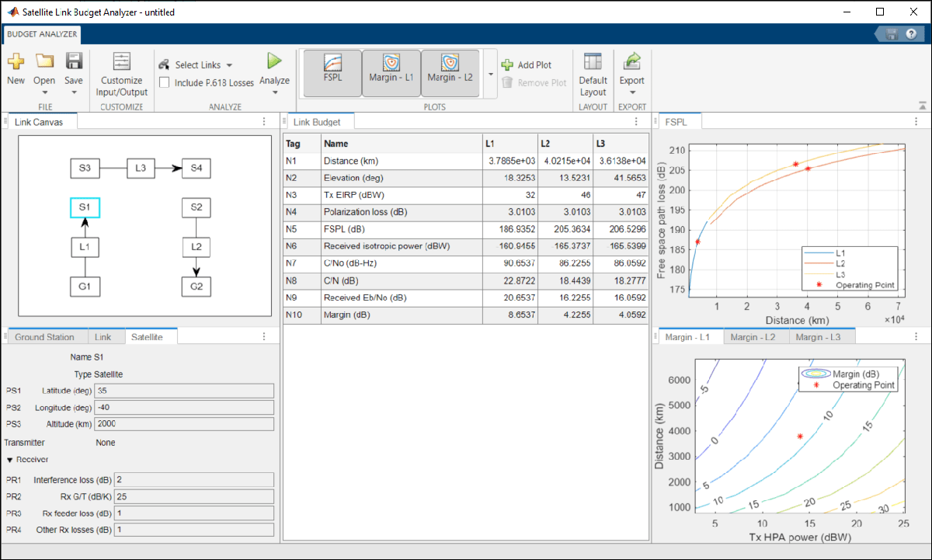Enable Include P.618 Losses checkbox

pyautogui.click(x=165, y=82)
